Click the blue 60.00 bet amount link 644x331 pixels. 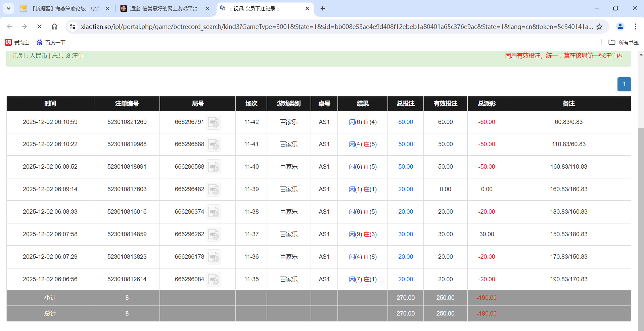click(405, 122)
